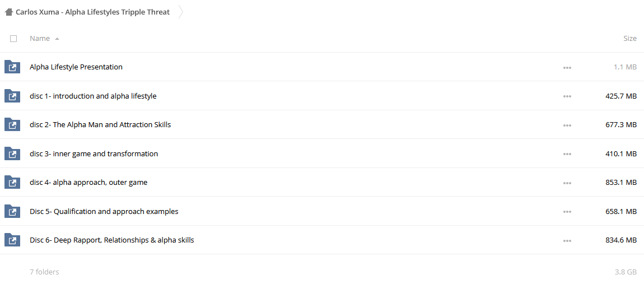Screen dimensions: 644x284
Task: Click the home icon in breadcrumb
Action: coord(8,12)
